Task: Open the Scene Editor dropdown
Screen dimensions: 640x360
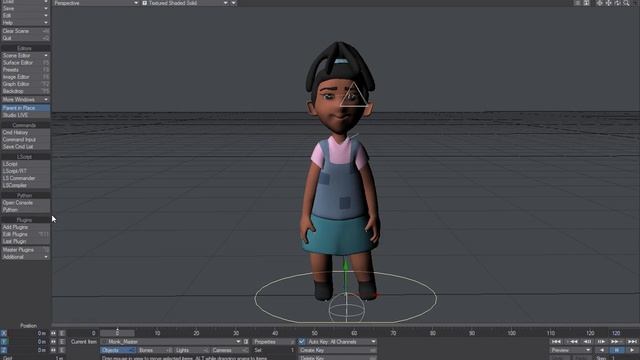Action: click(x=25, y=56)
